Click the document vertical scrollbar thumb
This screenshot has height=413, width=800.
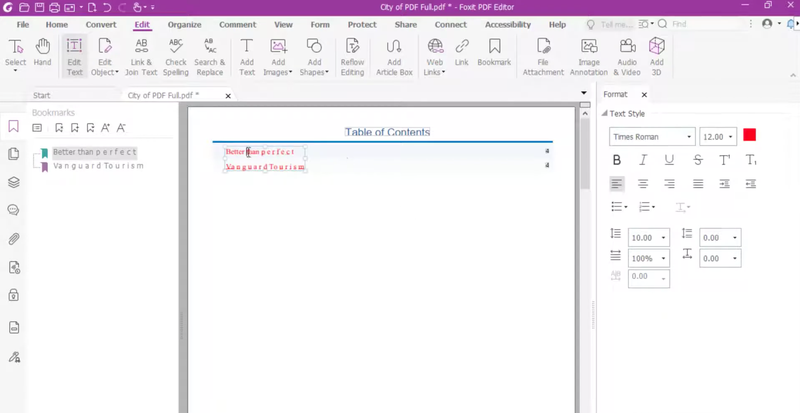(585, 153)
